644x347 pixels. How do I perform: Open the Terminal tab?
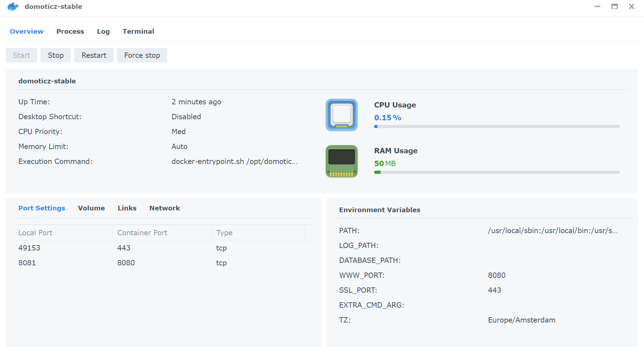[x=138, y=31]
